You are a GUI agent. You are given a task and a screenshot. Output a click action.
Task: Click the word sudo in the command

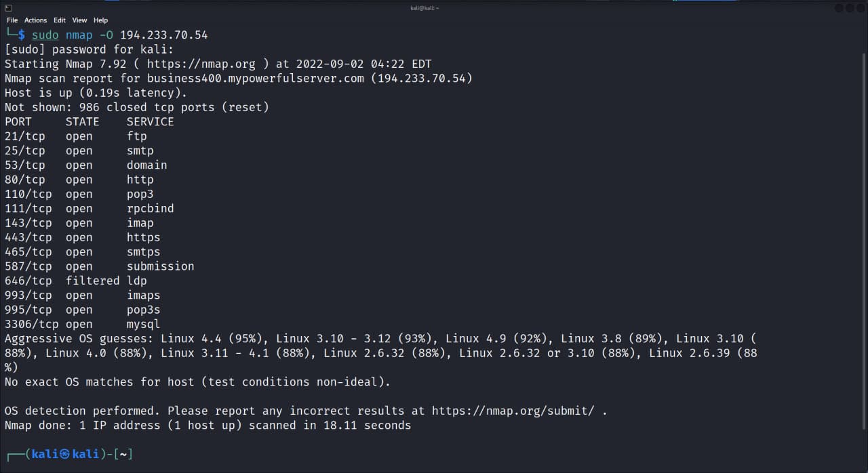[45, 35]
